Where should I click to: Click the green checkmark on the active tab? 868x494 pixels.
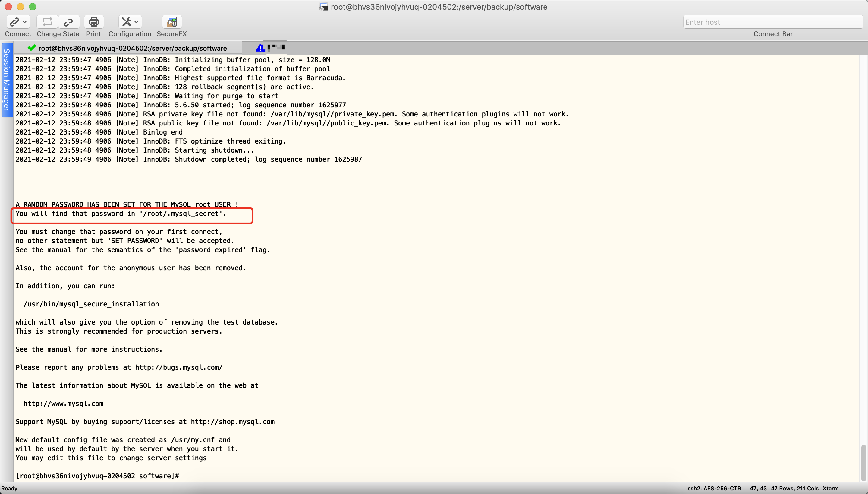click(x=32, y=48)
